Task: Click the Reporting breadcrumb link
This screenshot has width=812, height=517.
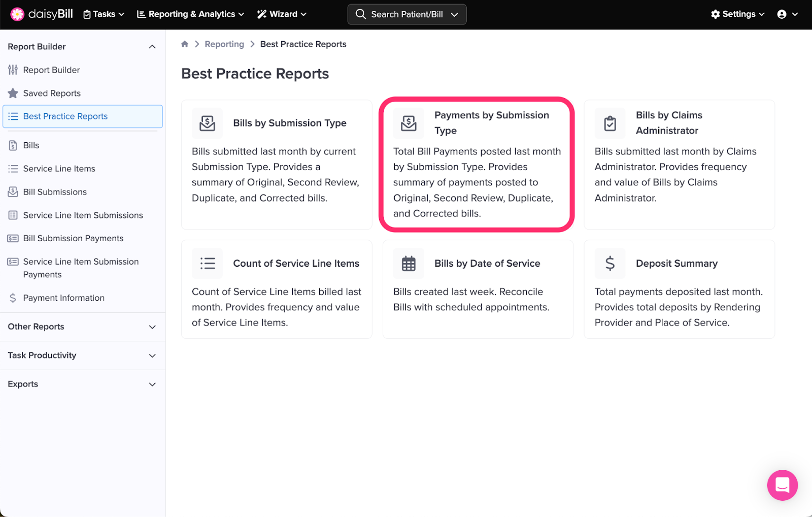Action: [x=224, y=44]
